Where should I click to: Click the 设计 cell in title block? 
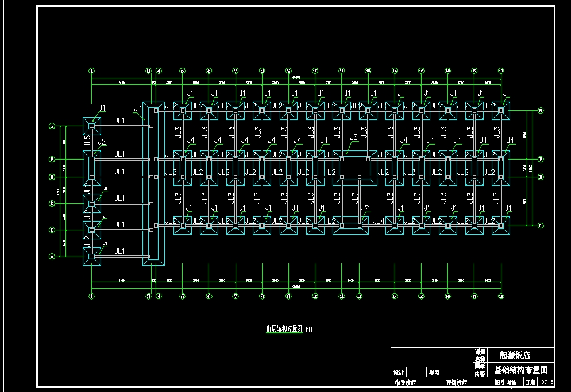(399, 372)
